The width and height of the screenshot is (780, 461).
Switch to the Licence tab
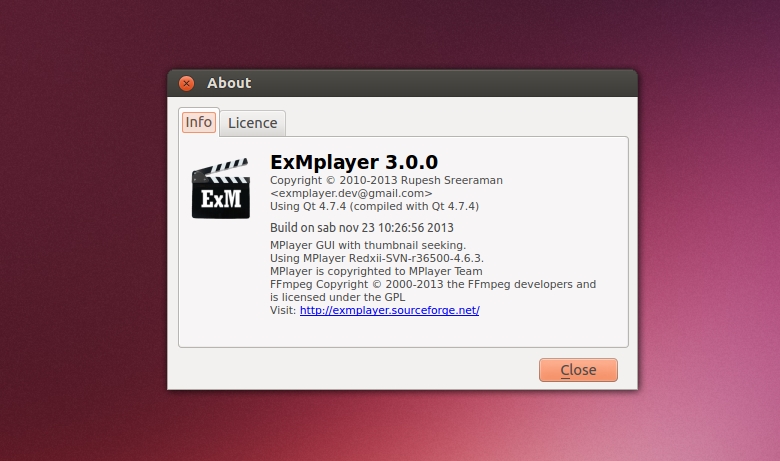[x=253, y=123]
